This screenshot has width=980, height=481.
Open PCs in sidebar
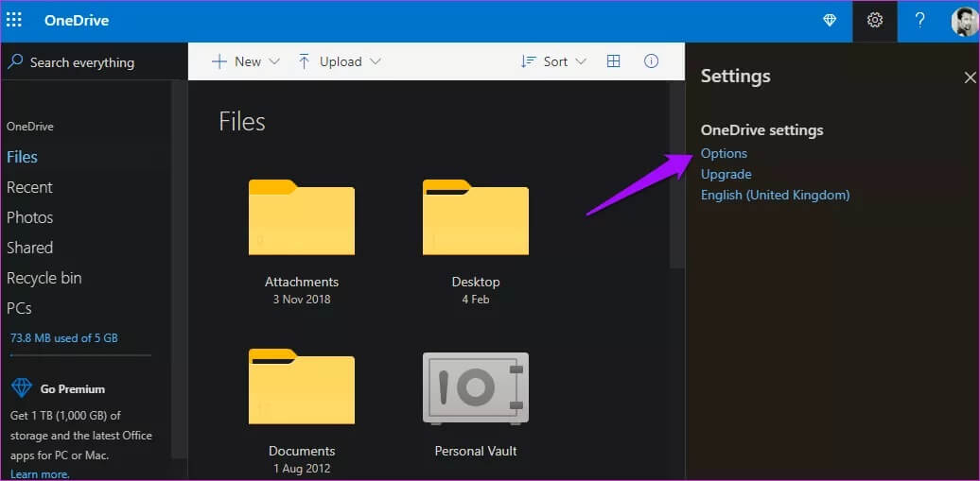(19, 308)
